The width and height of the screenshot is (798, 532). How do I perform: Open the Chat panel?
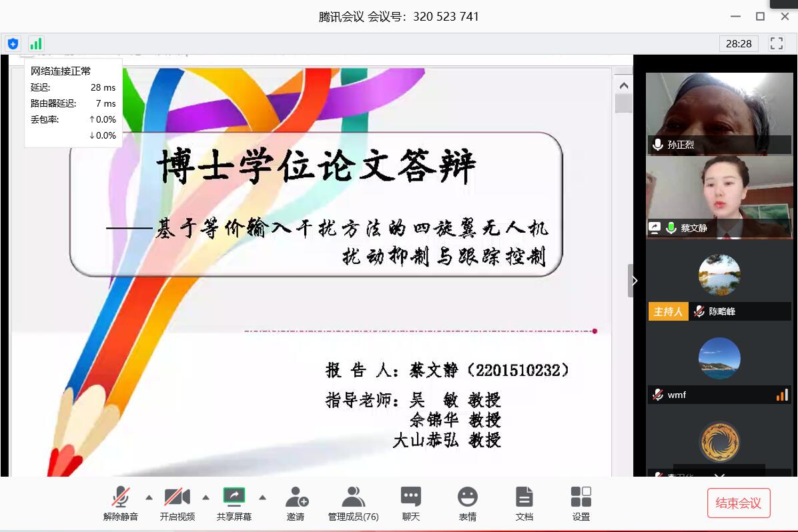tap(410, 503)
